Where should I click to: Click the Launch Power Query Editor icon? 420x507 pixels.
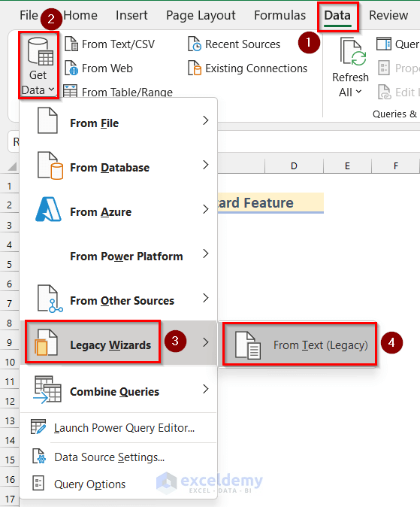(x=38, y=427)
